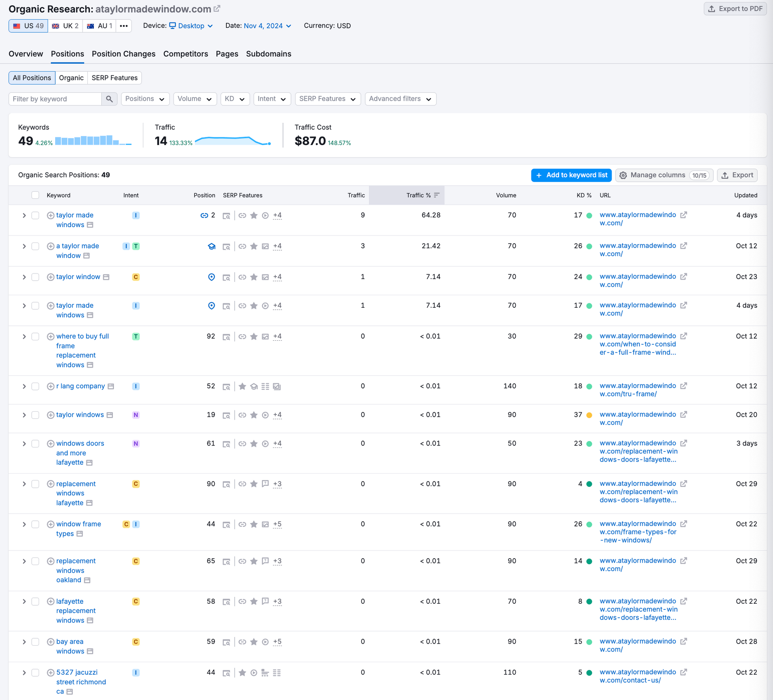Click the Keywords trend bar chart
Image resolution: width=773 pixels, height=700 pixels.
click(93, 140)
